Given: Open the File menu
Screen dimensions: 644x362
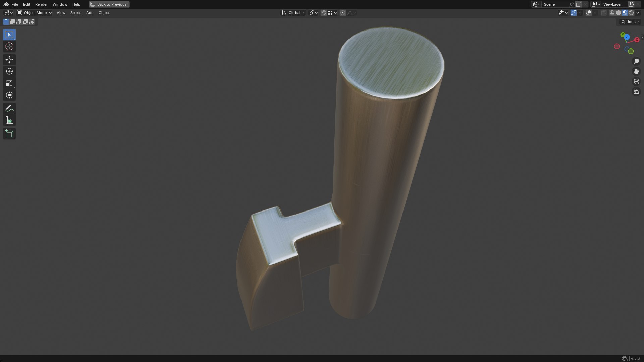Looking at the screenshot, I should (15, 4).
